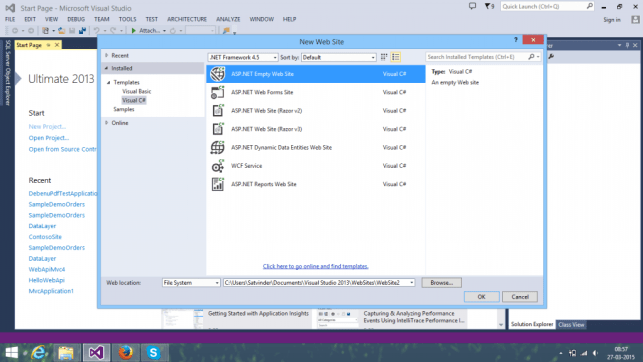Open the .NET Framework 4.5 dropdown
The width and height of the screenshot is (643, 362).
243,57
